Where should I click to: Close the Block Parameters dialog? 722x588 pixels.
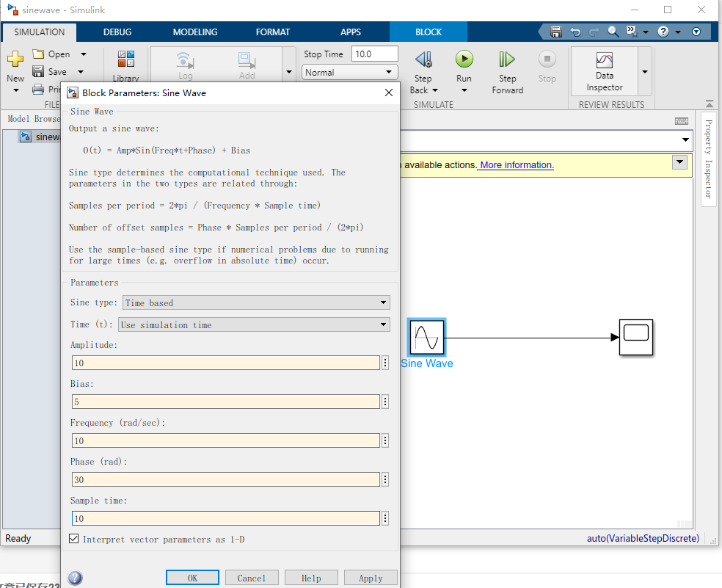tap(389, 92)
